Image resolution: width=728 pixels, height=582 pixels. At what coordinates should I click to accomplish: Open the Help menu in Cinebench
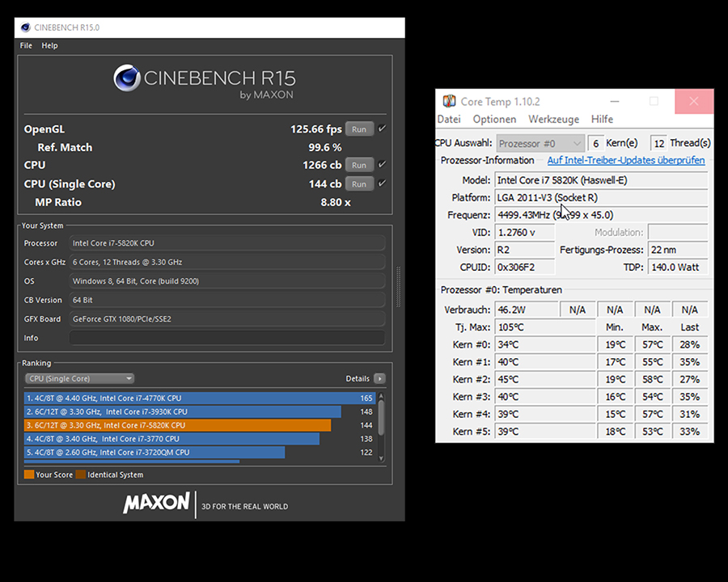click(x=49, y=45)
